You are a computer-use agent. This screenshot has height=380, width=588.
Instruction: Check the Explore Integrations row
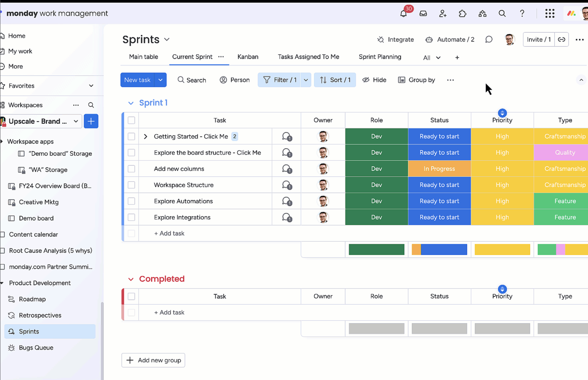click(x=131, y=217)
